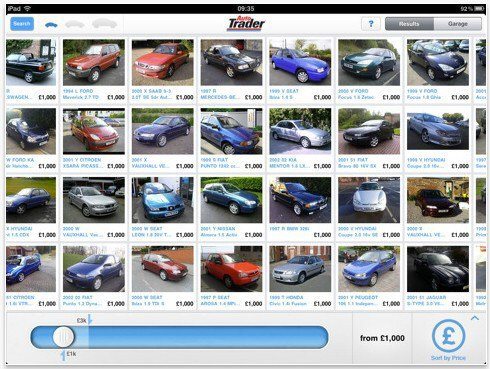This screenshot has height=369, width=490.
Task: Open the 2001 Citroen Xsara Picasso listing
Action: click(x=94, y=138)
